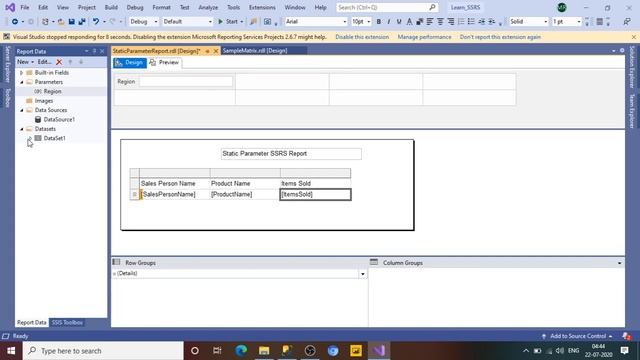Image resolution: width=640 pixels, height=360 pixels.
Task: Click the live share feedback icon
Action: (x=627, y=22)
